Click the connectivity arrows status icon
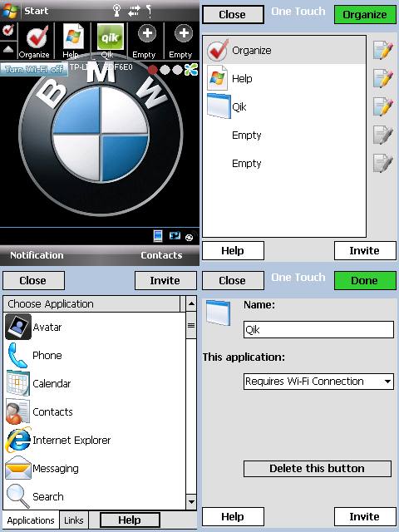This screenshot has height=532, width=399. tap(135, 11)
